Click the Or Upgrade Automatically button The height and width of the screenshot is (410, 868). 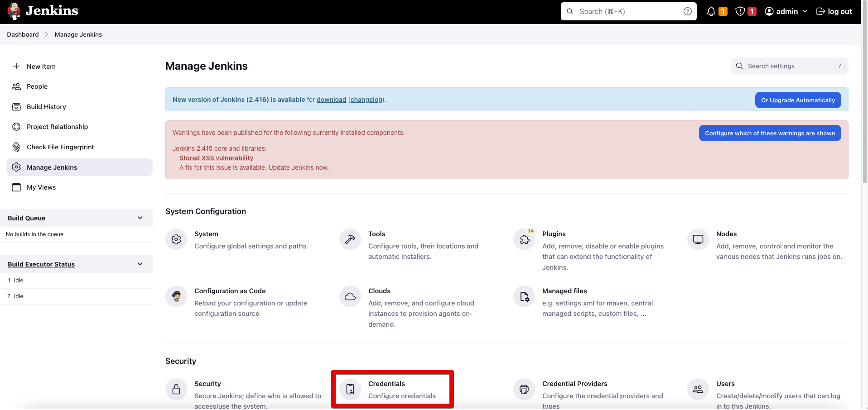[x=798, y=100]
